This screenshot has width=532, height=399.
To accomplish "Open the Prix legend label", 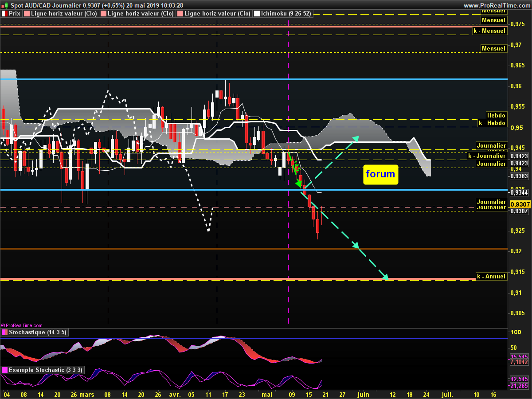I will [x=14, y=14].
